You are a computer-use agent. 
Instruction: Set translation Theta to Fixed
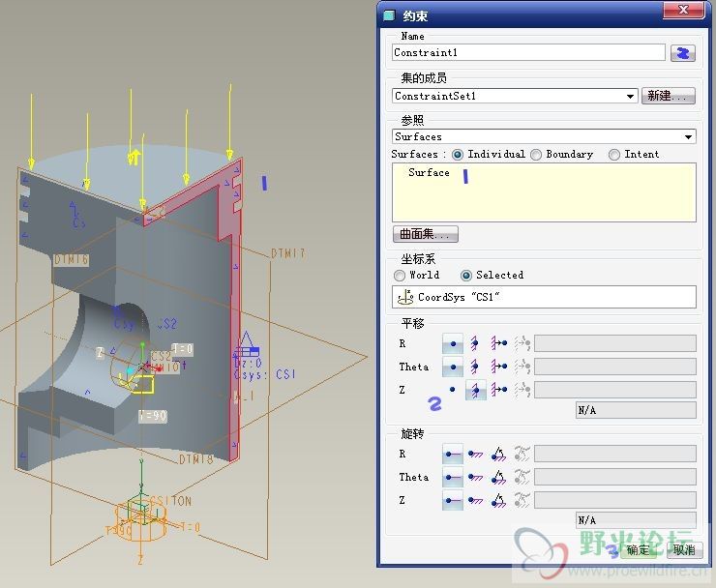point(475,367)
